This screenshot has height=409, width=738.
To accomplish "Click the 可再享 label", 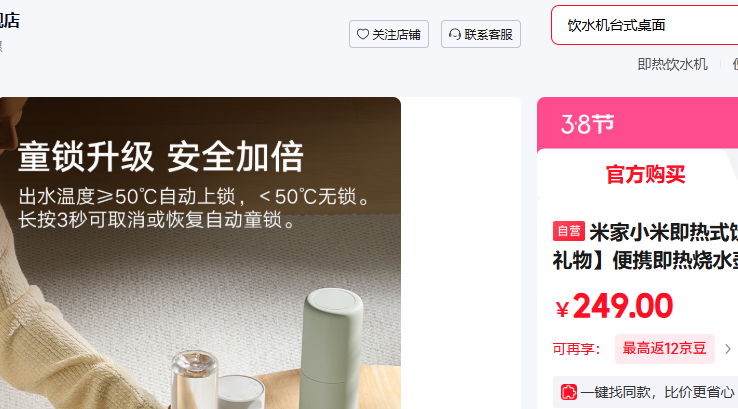I will click(577, 349).
